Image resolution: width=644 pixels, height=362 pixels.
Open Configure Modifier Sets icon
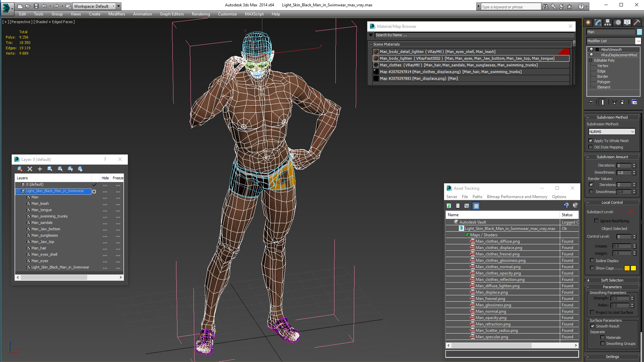(x=634, y=102)
